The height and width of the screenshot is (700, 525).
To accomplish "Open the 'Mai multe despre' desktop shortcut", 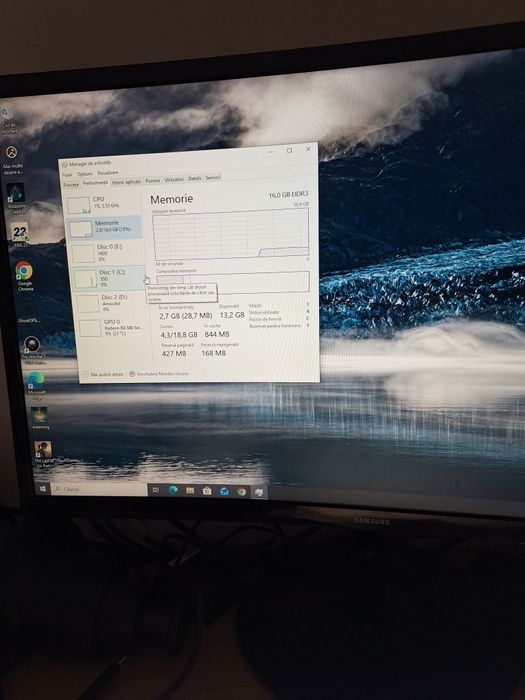I will click(x=12, y=160).
